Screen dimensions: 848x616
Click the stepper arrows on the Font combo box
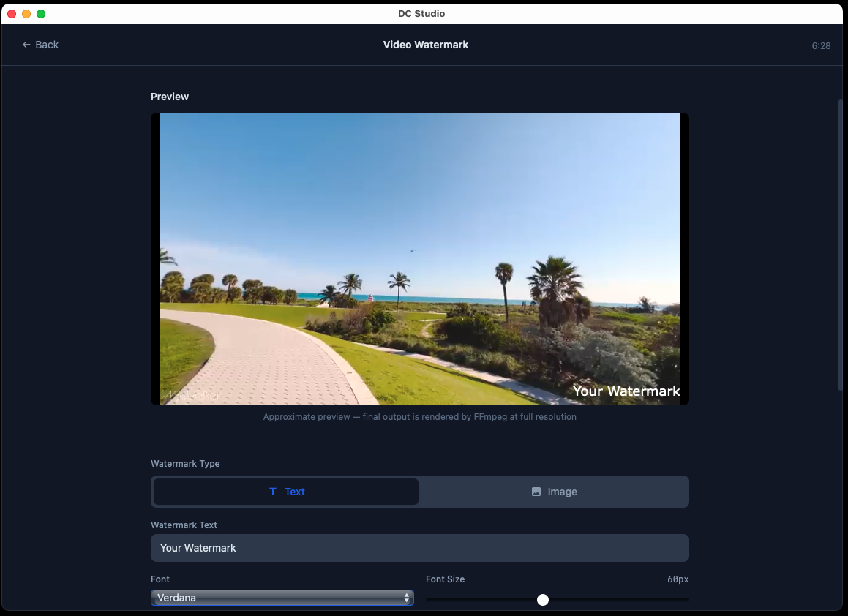click(407, 598)
